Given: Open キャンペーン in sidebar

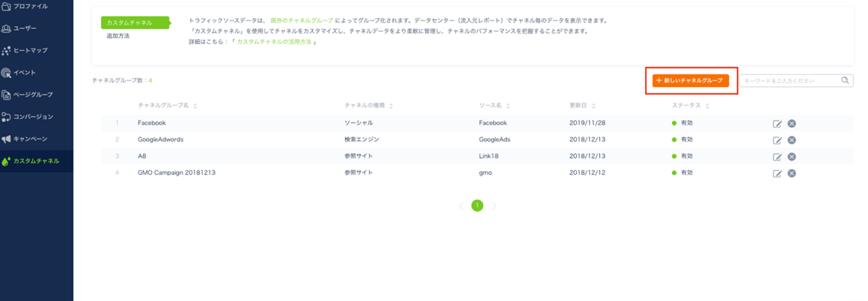Looking at the screenshot, I should click(31, 139).
